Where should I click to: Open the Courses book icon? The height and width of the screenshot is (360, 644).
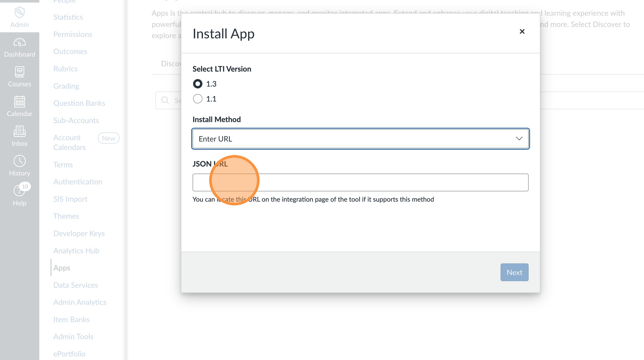(x=19, y=72)
